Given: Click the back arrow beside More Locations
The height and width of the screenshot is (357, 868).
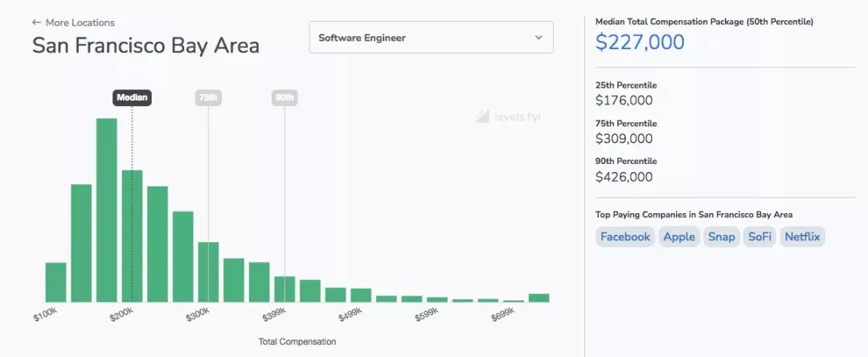Looking at the screenshot, I should [x=36, y=23].
